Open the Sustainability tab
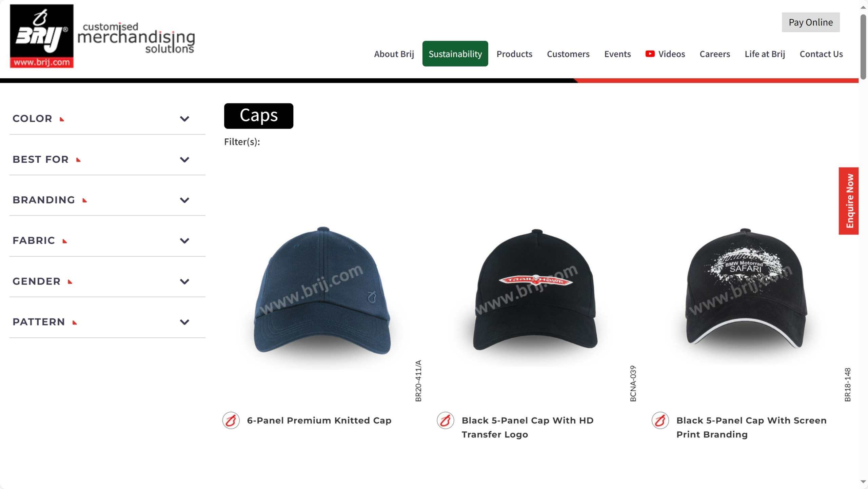Screen dimensions: 868x489 point(455,54)
